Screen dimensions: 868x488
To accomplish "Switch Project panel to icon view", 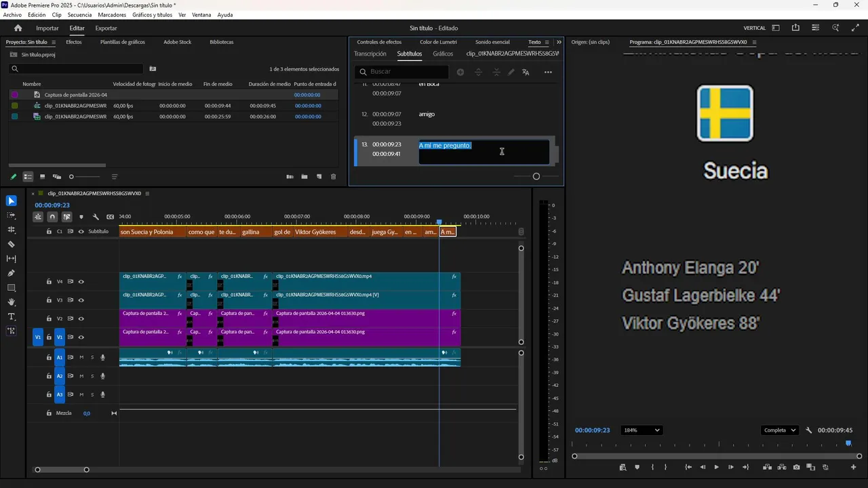I will 42,177.
